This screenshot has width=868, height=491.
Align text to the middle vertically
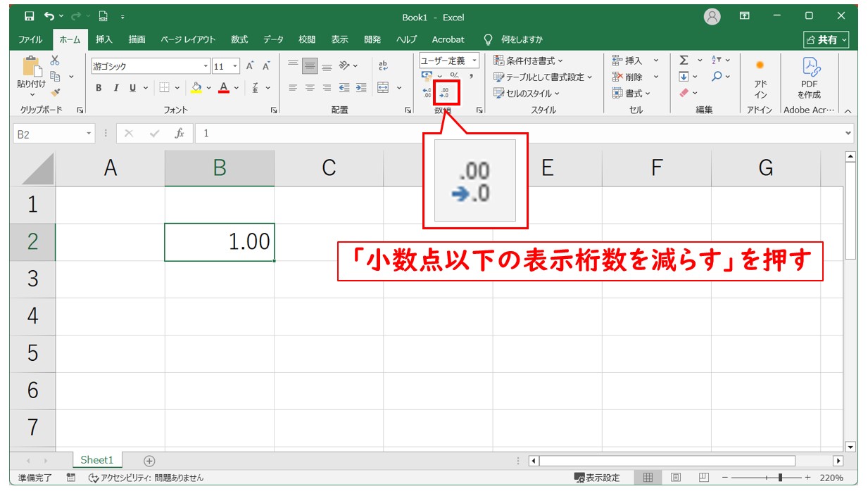pyautogui.click(x=310, y=66)
